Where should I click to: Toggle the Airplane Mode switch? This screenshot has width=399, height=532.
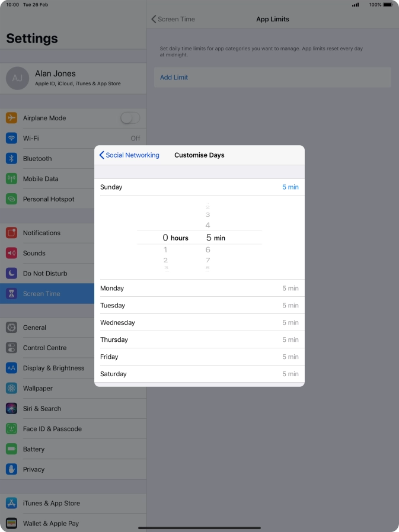[130, 118]
